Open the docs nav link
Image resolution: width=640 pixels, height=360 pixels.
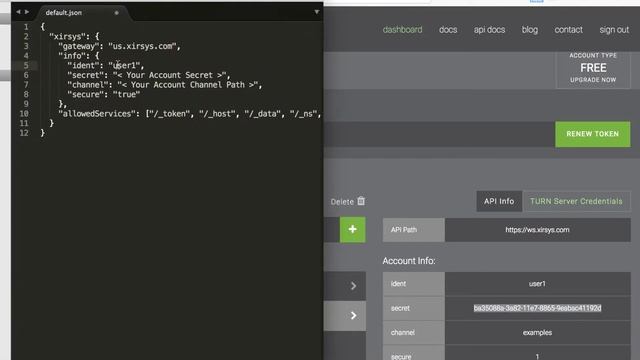pos(448,30)
